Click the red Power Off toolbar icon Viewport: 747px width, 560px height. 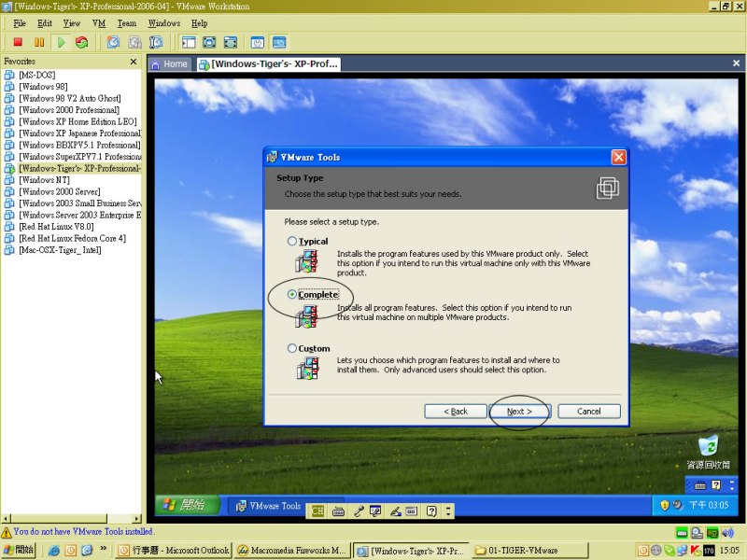18,42
